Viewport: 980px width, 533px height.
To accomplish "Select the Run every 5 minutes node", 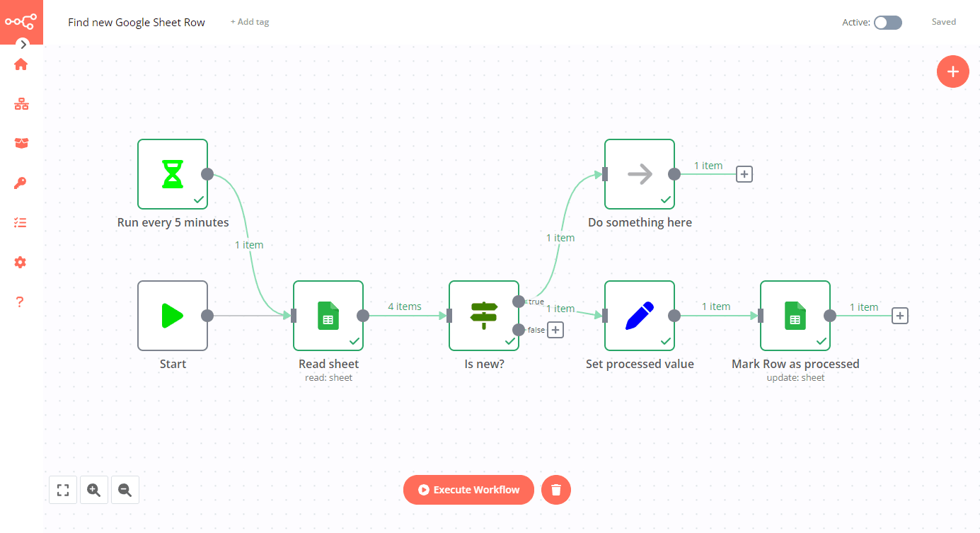I will (x=173, y=174).
